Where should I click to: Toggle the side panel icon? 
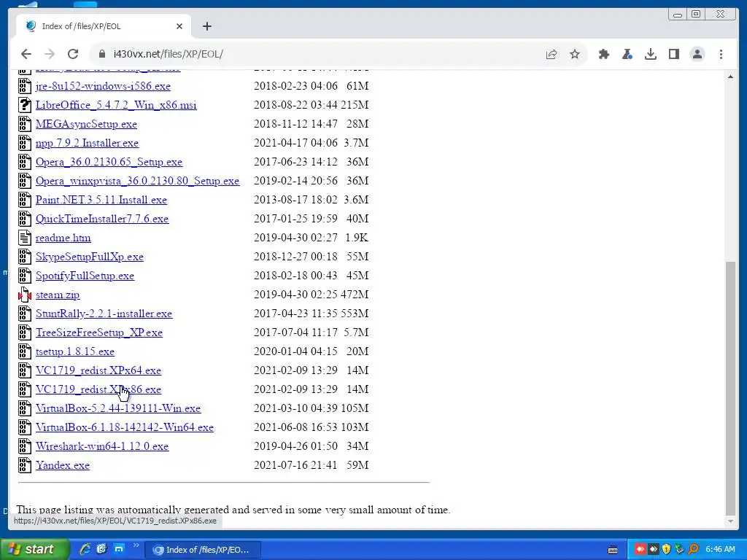(x=673, y=54)
